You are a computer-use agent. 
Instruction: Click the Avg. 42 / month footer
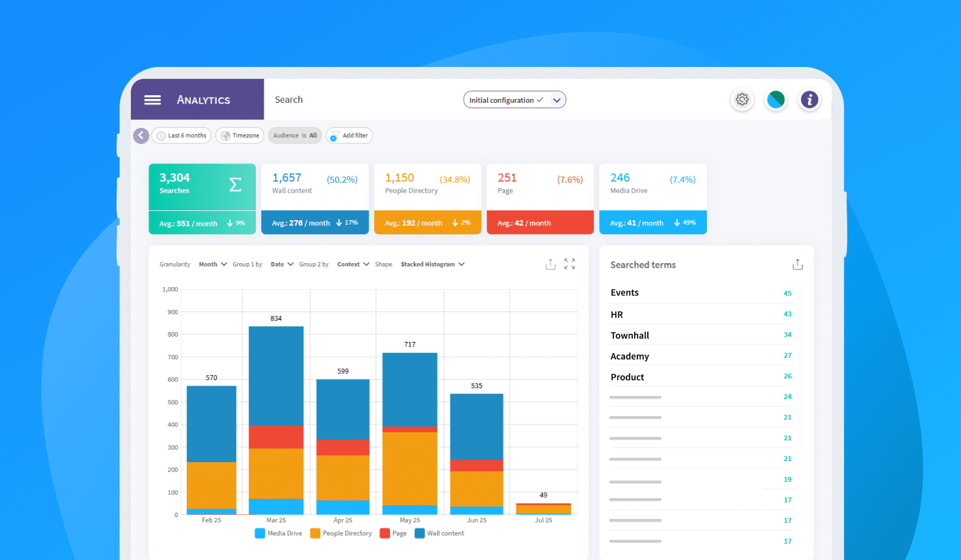[x=540, y=223]
